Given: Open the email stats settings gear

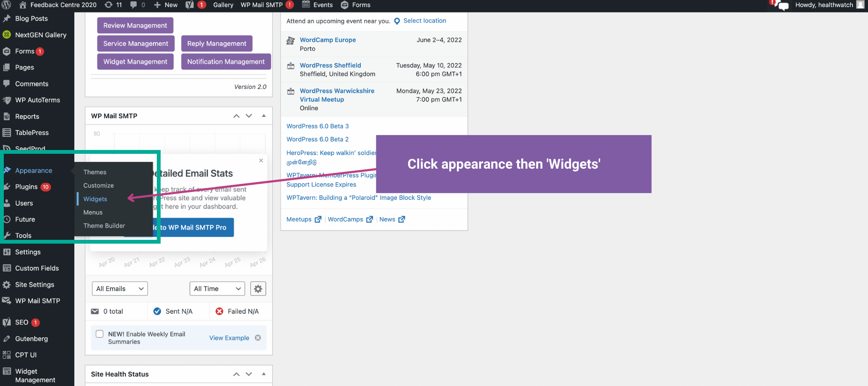Looking at the screenshot, I should click(x=258, y=289).
